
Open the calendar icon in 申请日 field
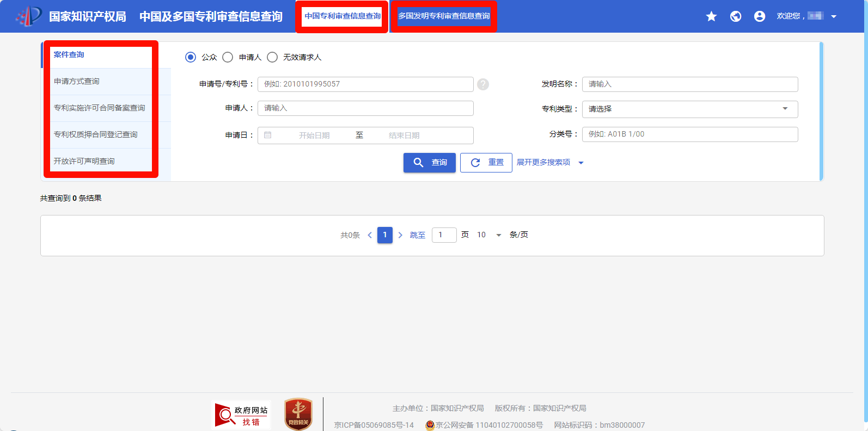point(267,135)
